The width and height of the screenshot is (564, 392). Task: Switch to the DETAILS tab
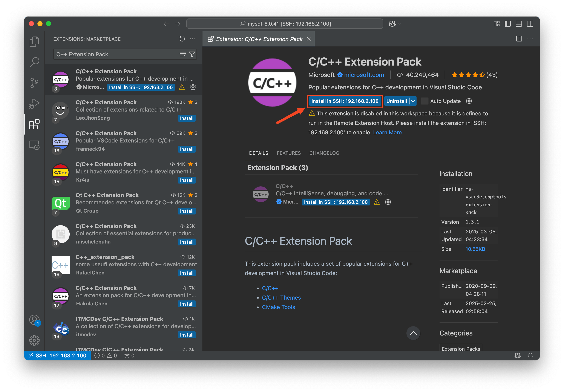(x=258, y=153)
